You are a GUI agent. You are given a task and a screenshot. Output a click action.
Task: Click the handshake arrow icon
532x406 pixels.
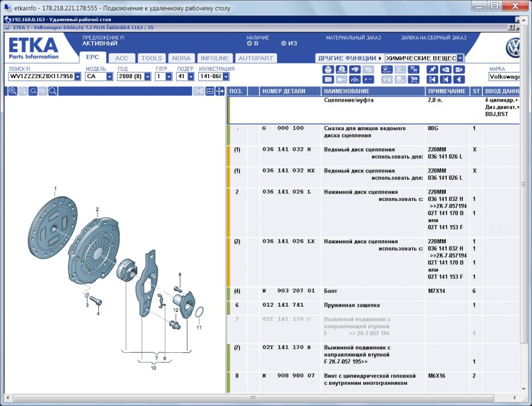pyautogui.click(x=354, y=70)
